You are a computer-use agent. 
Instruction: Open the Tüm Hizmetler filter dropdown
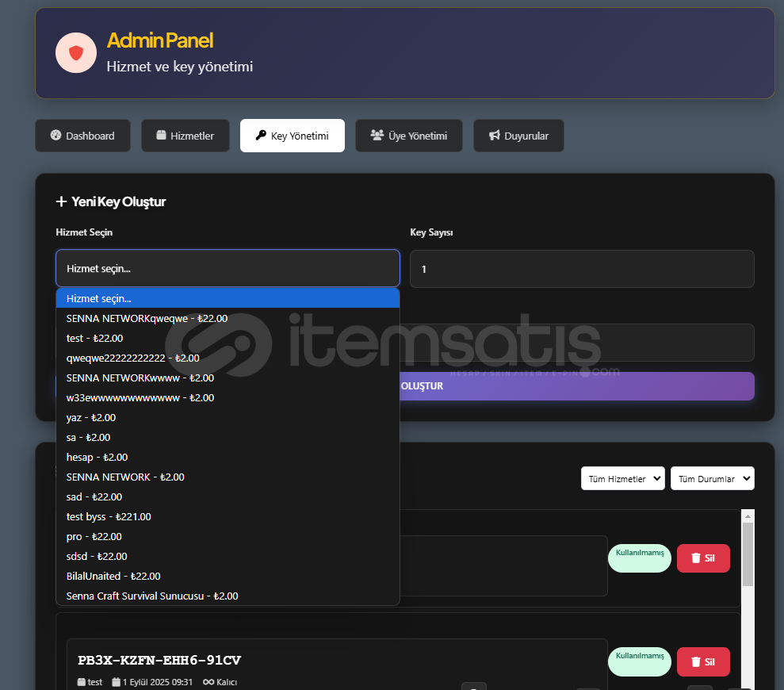pos(623,478)
